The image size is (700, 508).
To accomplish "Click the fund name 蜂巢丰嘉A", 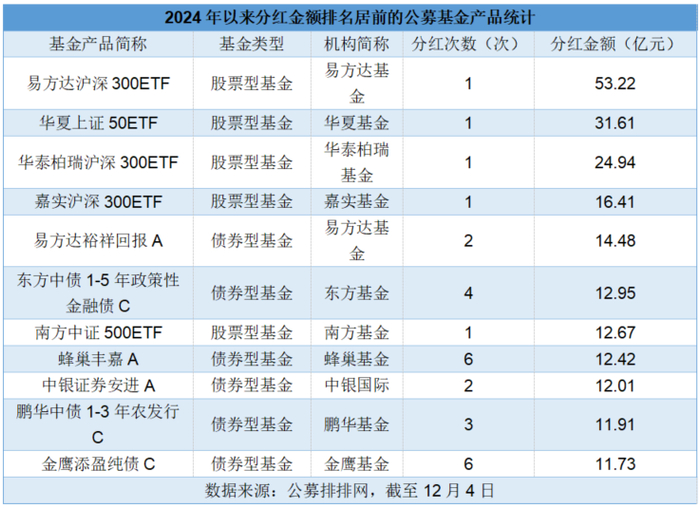I will pyautogui.click(x=98, y=359).
